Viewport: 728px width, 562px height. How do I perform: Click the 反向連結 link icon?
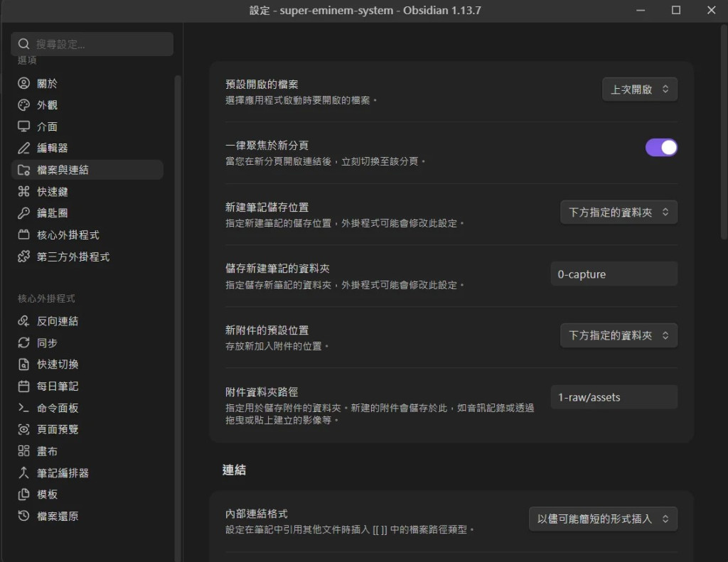23,321
